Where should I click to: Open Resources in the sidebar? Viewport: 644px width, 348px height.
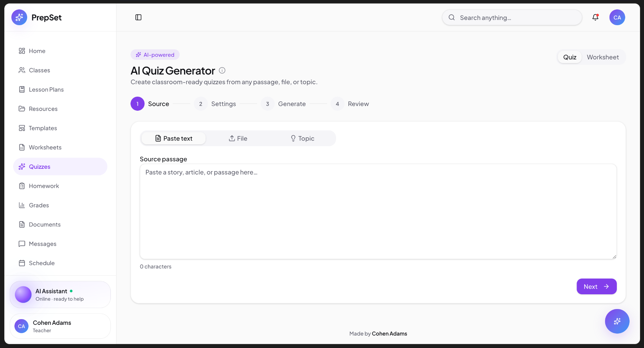pos(60,109)
